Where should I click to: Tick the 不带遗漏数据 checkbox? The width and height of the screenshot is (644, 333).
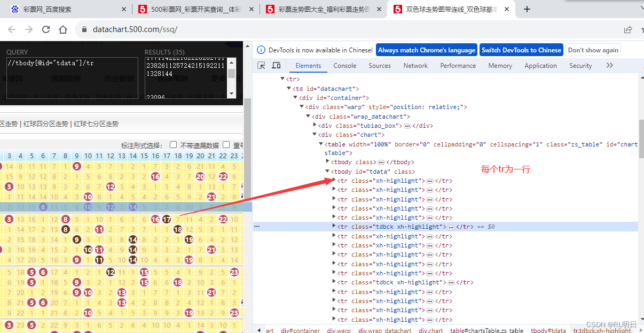(173, 145)
